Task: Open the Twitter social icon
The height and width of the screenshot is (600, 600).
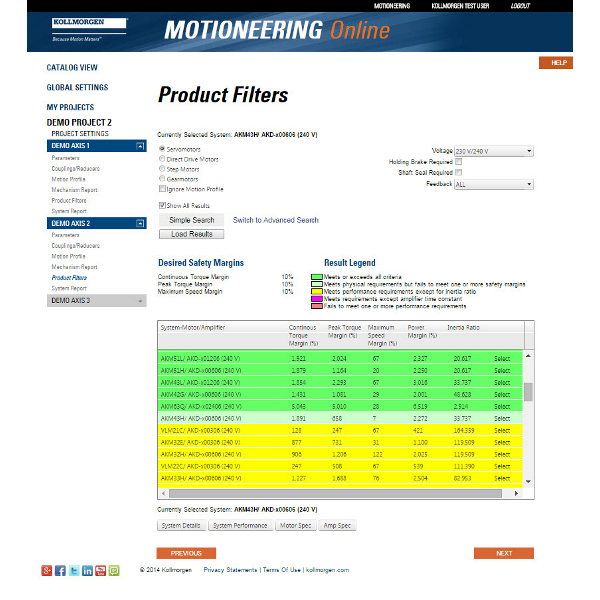Action: [74, 571]
